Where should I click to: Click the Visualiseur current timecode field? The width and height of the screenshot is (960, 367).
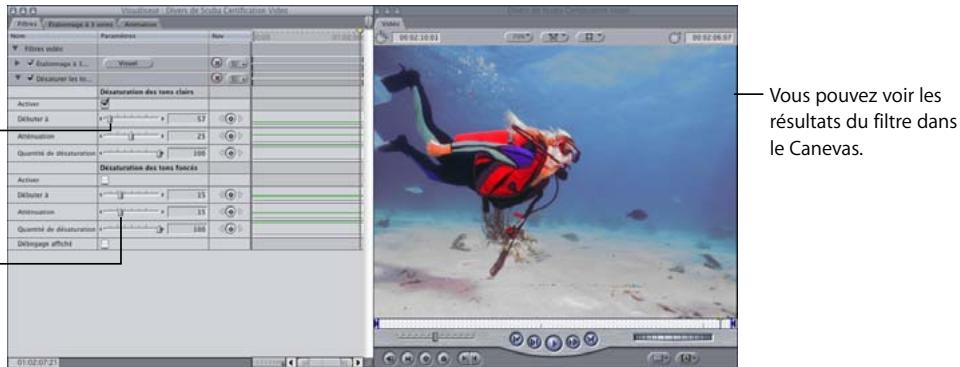click(32, 362)
